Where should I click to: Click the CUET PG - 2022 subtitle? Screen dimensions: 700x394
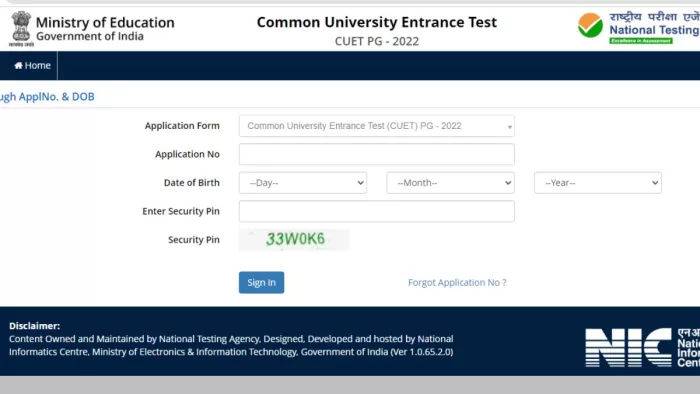[376, 41]
